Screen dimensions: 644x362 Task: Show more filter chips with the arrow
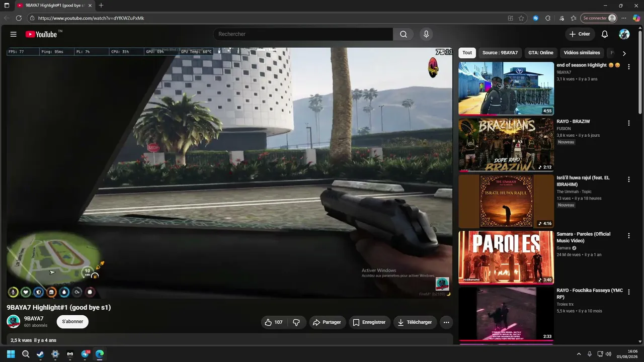pos(624,53)
